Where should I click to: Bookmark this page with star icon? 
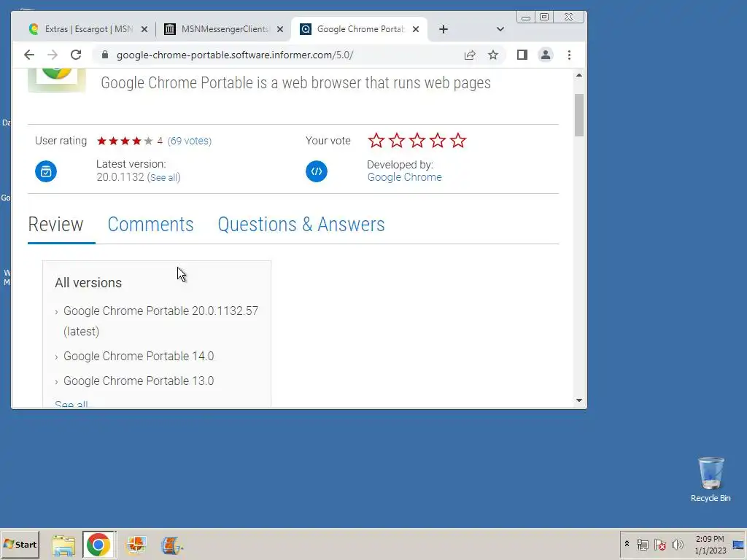(493, 55)
